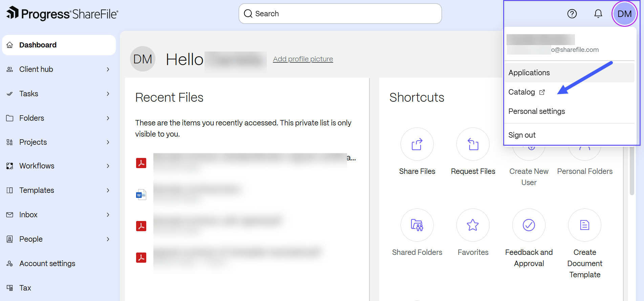Click the Account settings icon

click(x=10, y=264)
